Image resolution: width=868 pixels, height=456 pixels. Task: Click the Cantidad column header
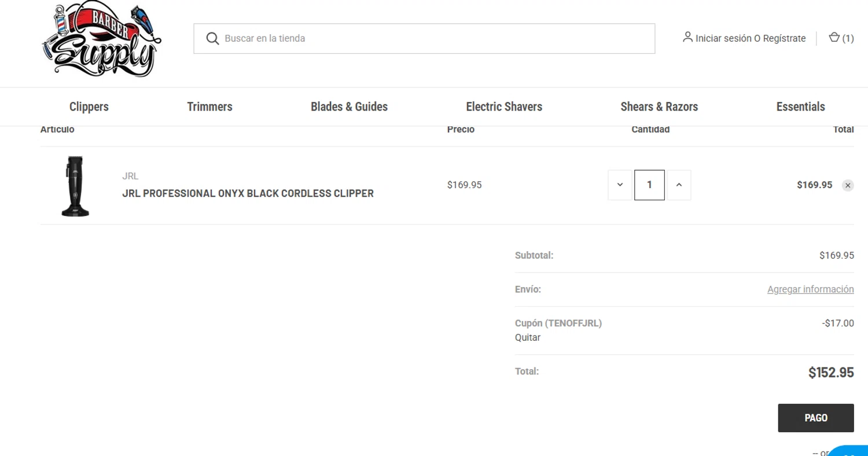tap(650, 130)
